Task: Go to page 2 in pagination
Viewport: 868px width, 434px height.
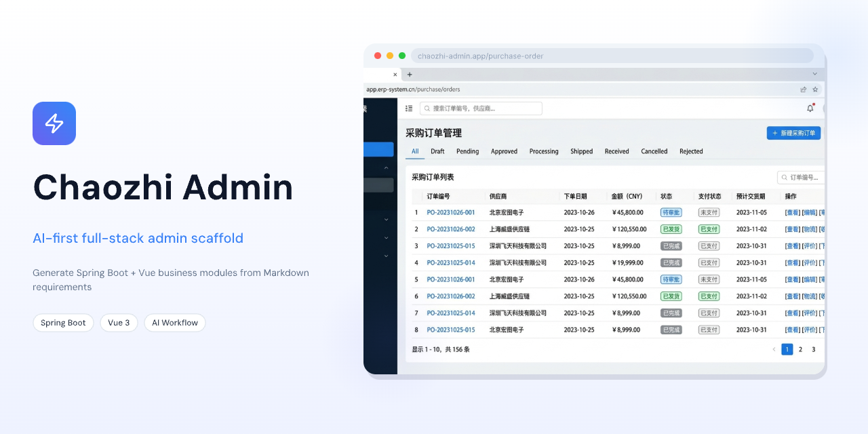Action: [800, 350]
